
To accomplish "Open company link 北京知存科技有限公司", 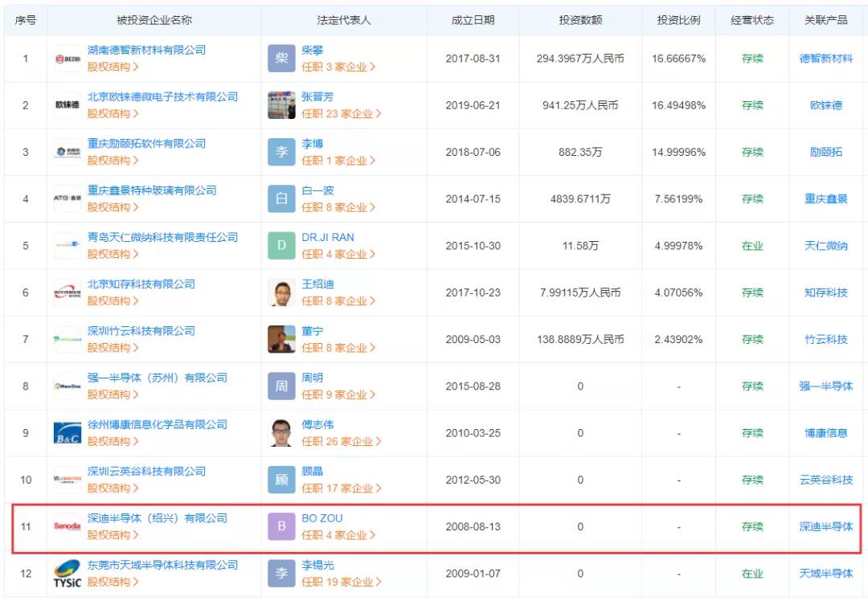I will [x=141, y=284].
